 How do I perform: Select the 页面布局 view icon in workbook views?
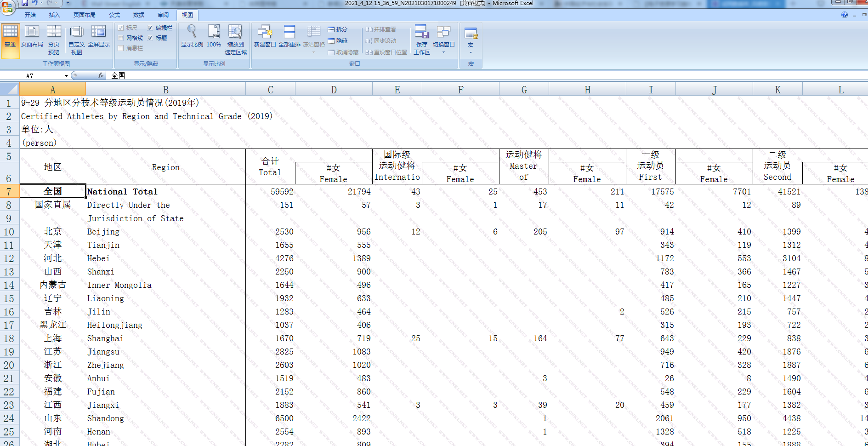point(32,36)
